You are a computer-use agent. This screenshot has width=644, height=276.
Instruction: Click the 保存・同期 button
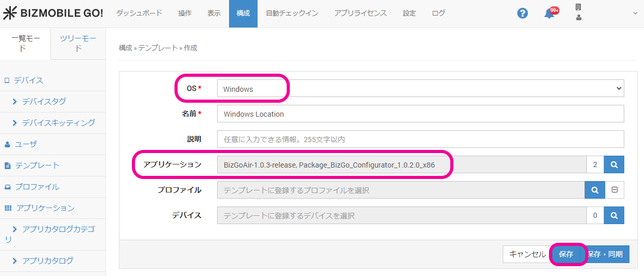coord(605,254)
